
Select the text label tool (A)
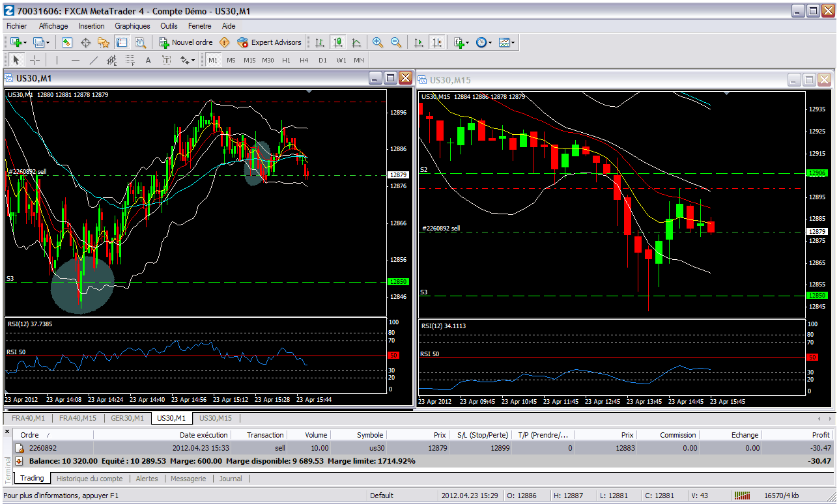(x=148, y=60)
